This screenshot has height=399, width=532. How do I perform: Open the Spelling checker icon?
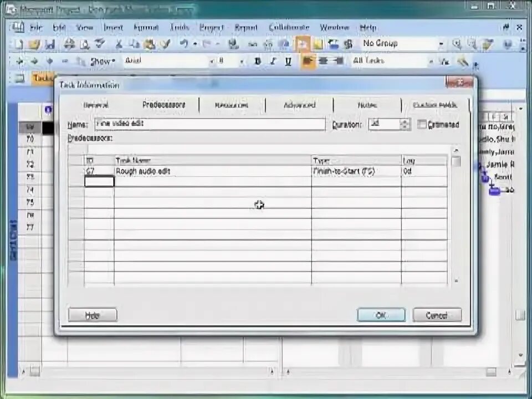99,43
